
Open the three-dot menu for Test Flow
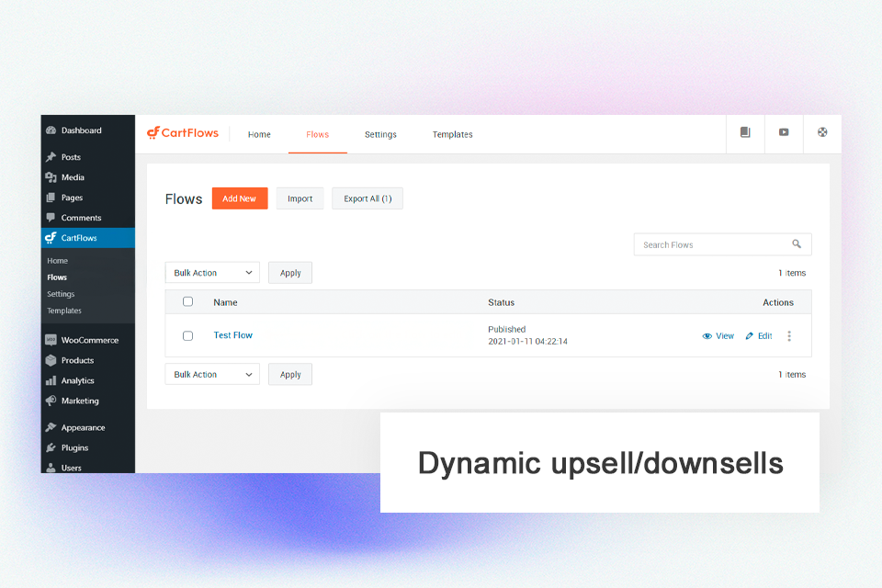789,336
